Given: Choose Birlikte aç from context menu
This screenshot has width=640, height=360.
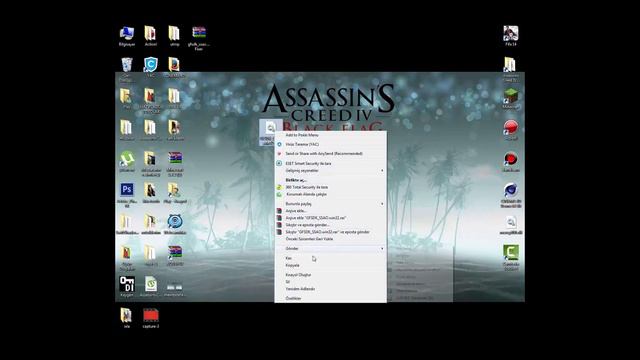Looking at the screenshot, I should coord(330,180).
